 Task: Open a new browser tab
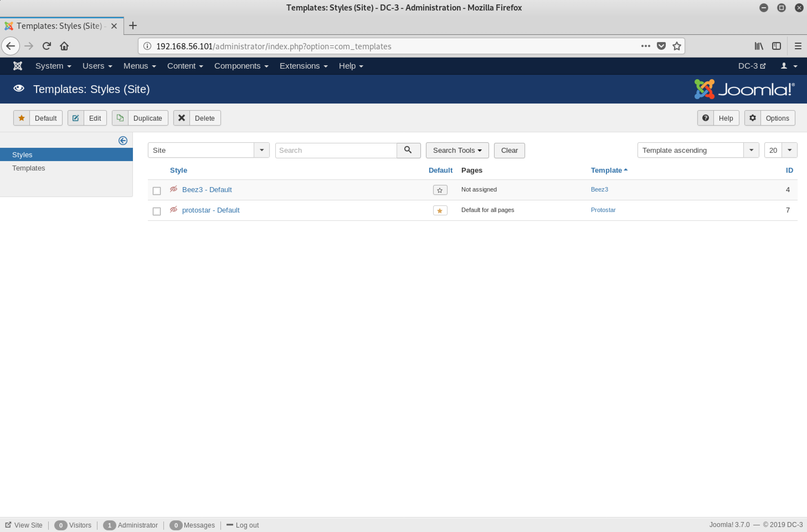(x=133, y=25)
